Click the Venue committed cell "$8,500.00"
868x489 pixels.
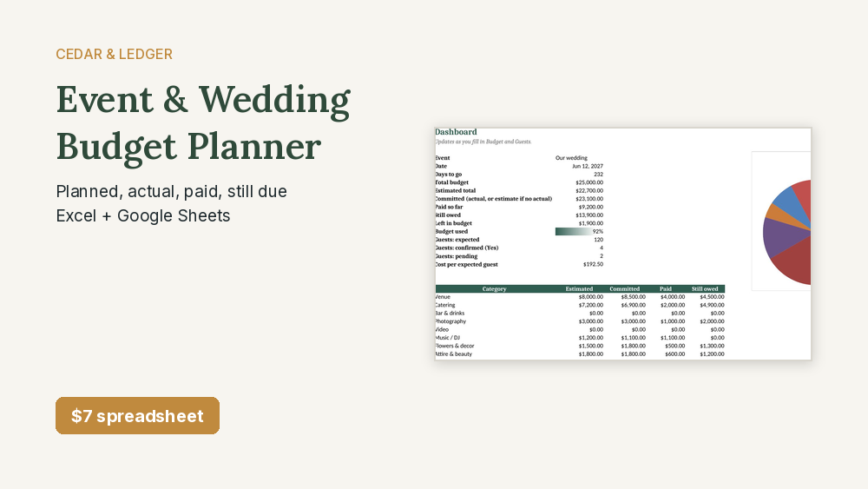tap(633, 297)
